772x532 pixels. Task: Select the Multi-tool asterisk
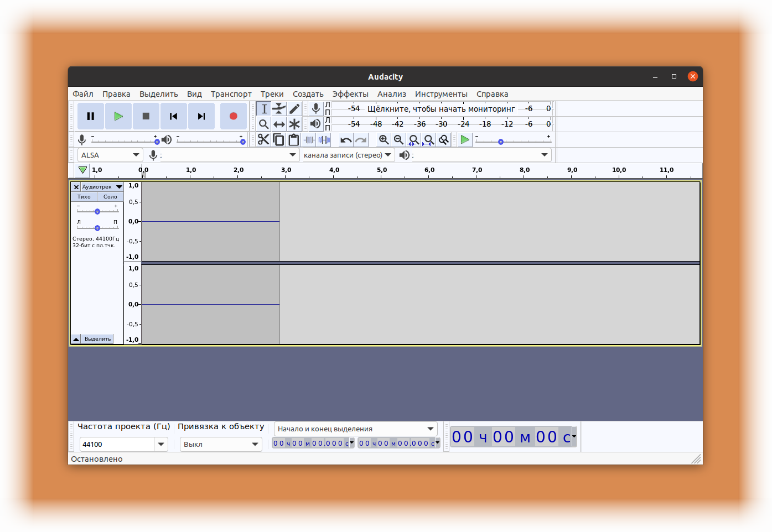click(x=294, y=124)
